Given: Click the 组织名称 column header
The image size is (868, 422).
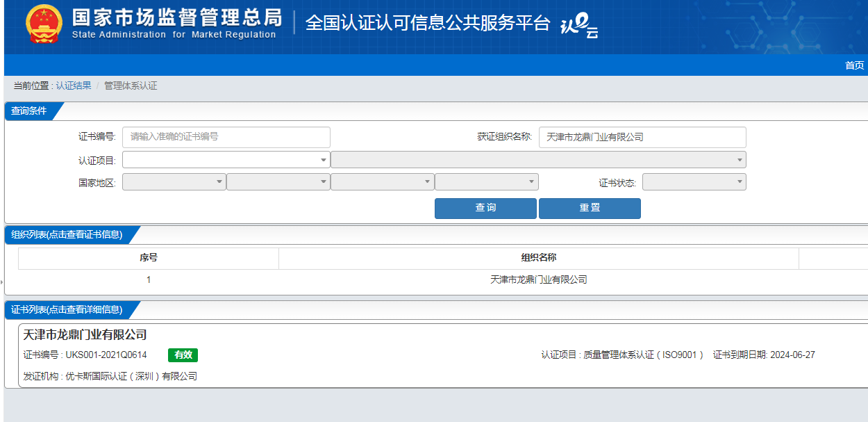Looking at the screenshot, I should point(539,258).
